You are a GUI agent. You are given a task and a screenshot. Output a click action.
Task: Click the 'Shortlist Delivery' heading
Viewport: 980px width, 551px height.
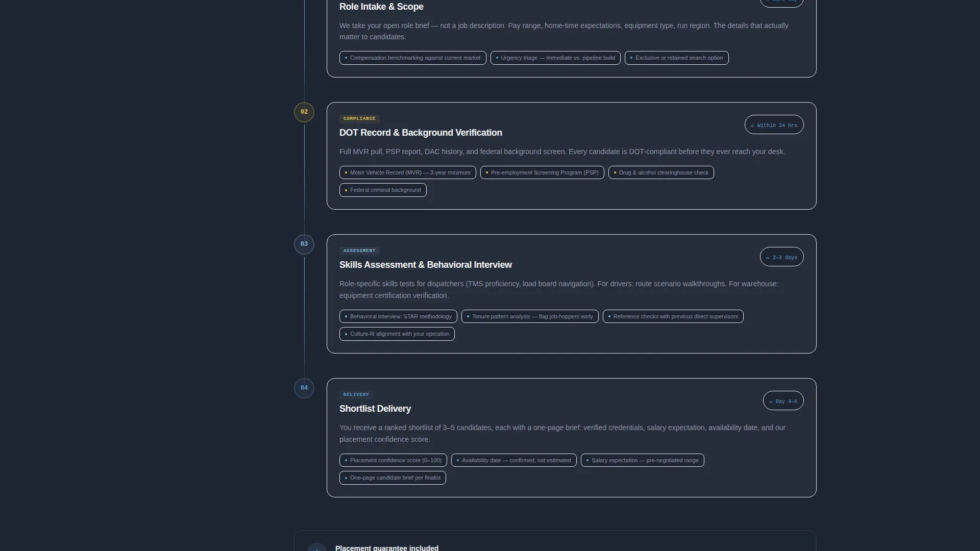375,409
